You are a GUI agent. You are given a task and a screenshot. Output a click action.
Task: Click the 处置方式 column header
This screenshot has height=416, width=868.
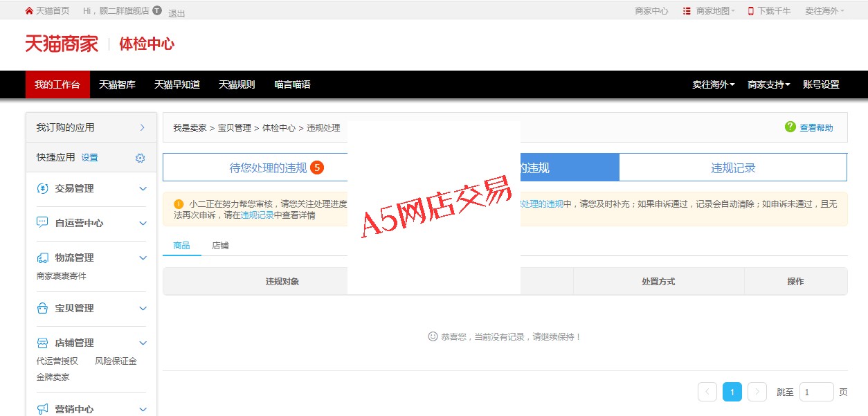[x=658, y=282]
